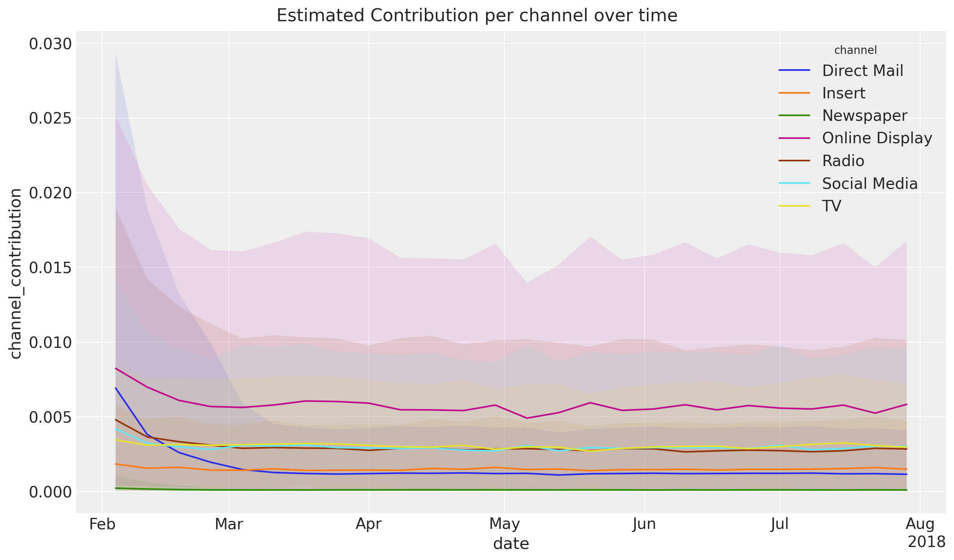Click the Newspaper green legend line

click(x=794, y=115)
